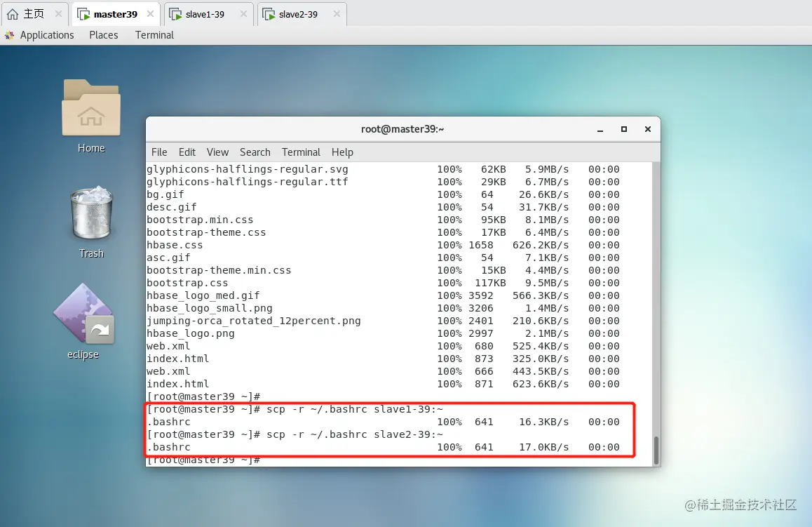Launch the eclipse desktop shortcut
The width and height of the screenshot is (812, 527).
point(83,321)
